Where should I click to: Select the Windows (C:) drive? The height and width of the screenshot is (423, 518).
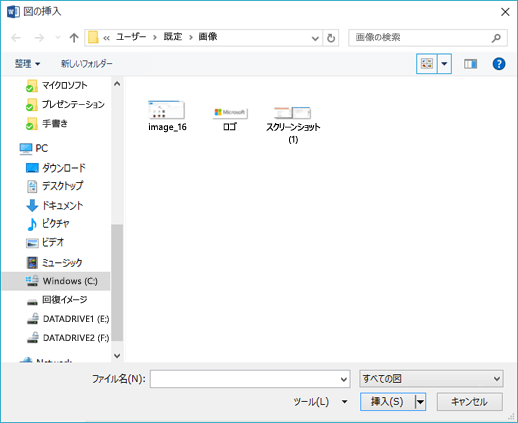click(56, 281)
